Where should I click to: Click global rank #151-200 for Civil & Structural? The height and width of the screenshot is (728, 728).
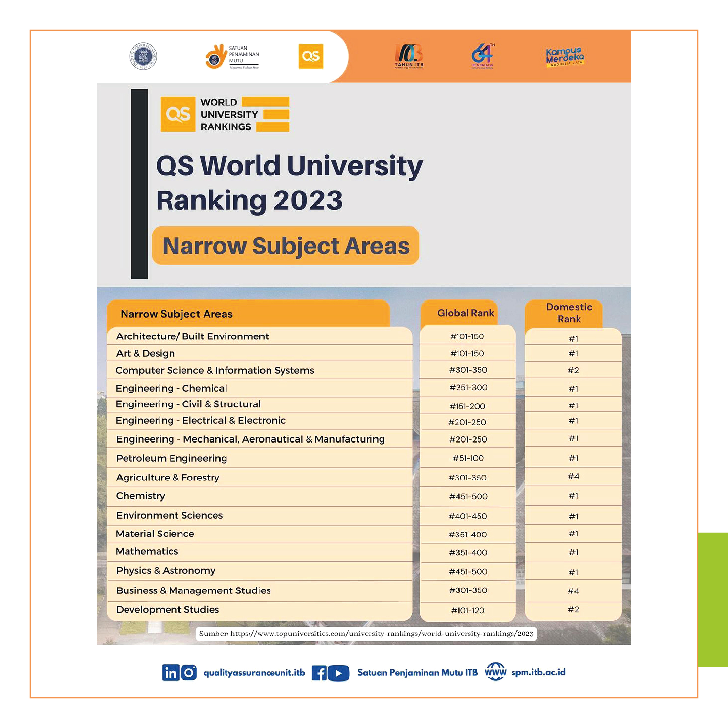[x=467, y=406]
